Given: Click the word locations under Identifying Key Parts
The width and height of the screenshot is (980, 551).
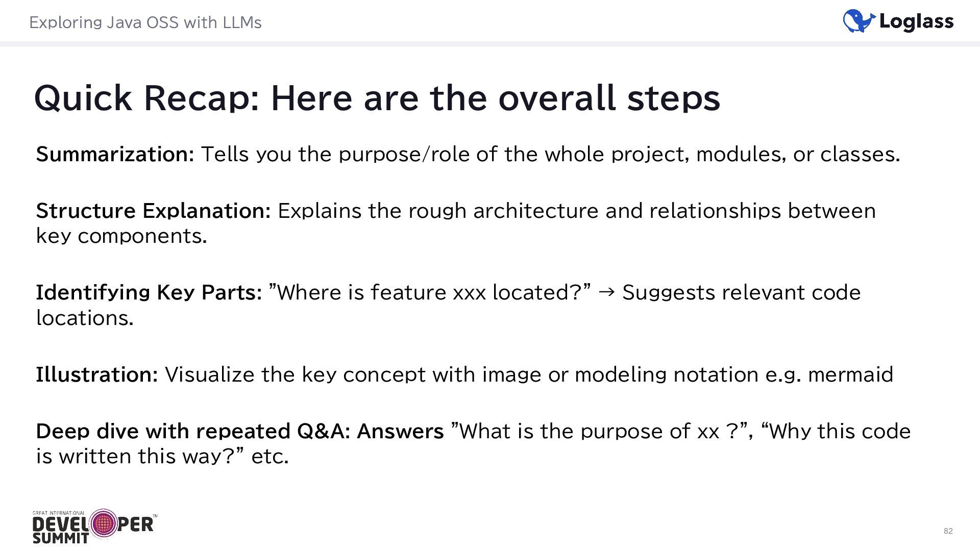Looking at the screenshot, I should 85,318.
